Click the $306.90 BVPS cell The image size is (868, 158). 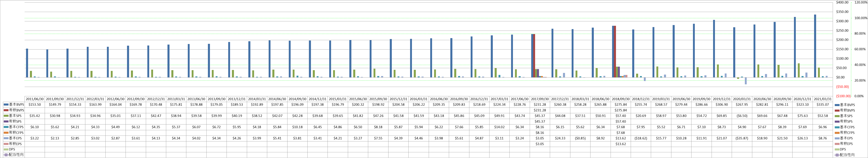(x=722, y=105)
